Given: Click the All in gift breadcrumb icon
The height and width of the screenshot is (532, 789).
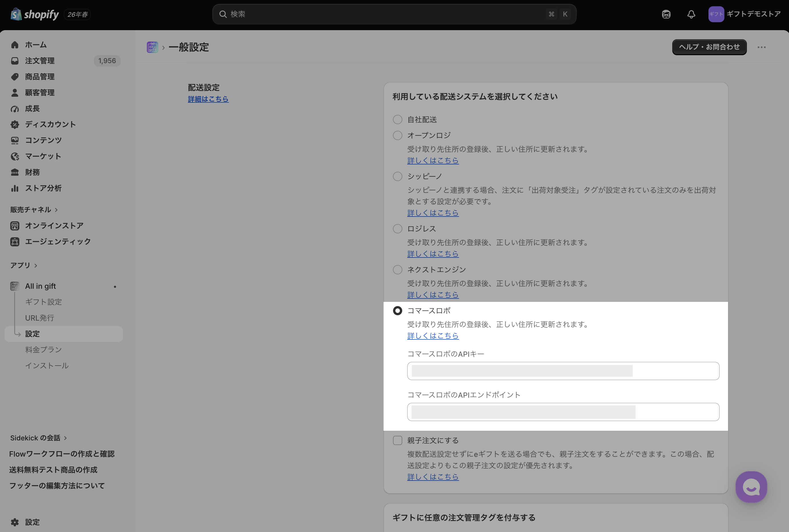Looking at the screenshot, I should (152, 47).
